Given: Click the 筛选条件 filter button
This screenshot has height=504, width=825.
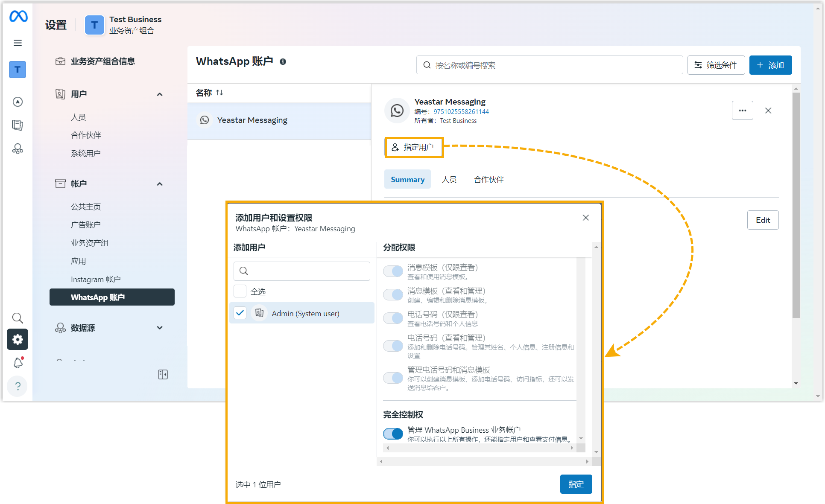Looking at the screenshot, I should click(716, 65).
